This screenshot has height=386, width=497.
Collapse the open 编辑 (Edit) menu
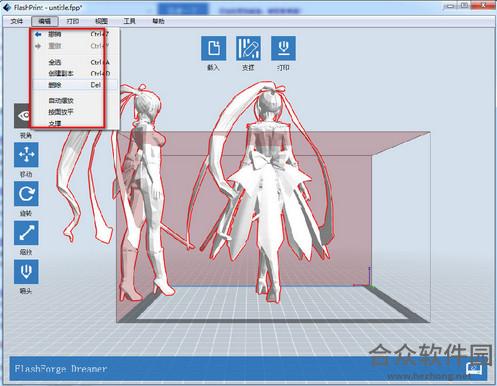(x=45, y=21)
